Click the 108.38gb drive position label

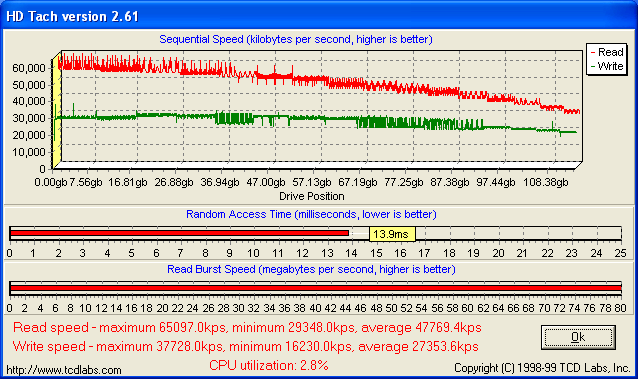[x=545, y=182]
